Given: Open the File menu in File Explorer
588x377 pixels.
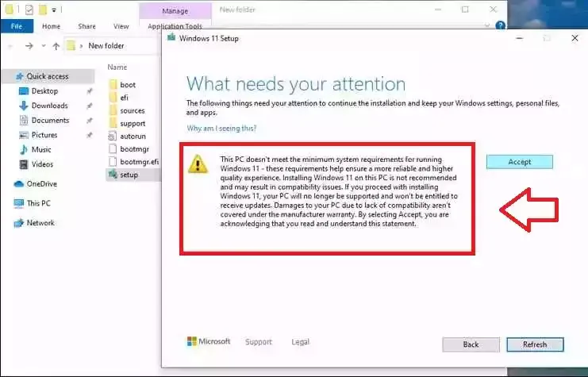Looking at the screenshot, I should [x=17, y=26].
